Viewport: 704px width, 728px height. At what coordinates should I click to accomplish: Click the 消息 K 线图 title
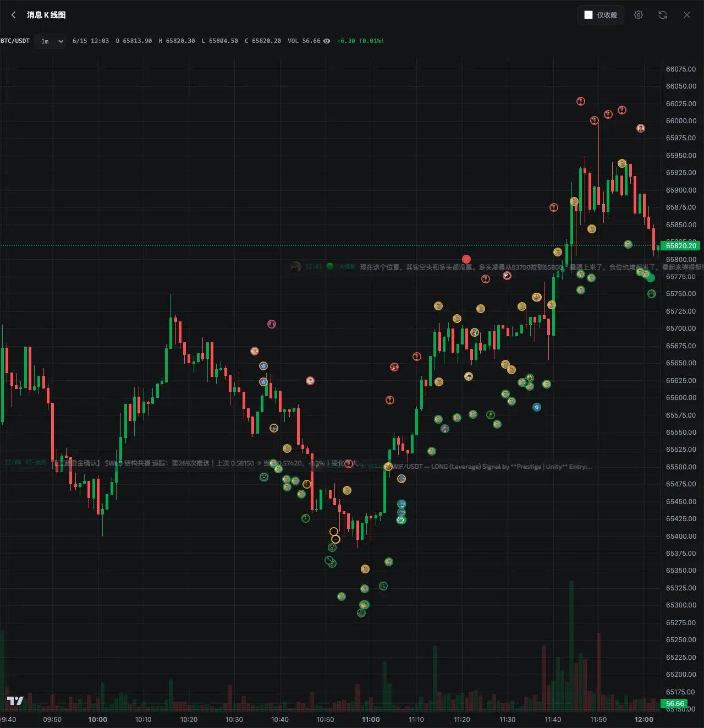[x=46, y=15]
